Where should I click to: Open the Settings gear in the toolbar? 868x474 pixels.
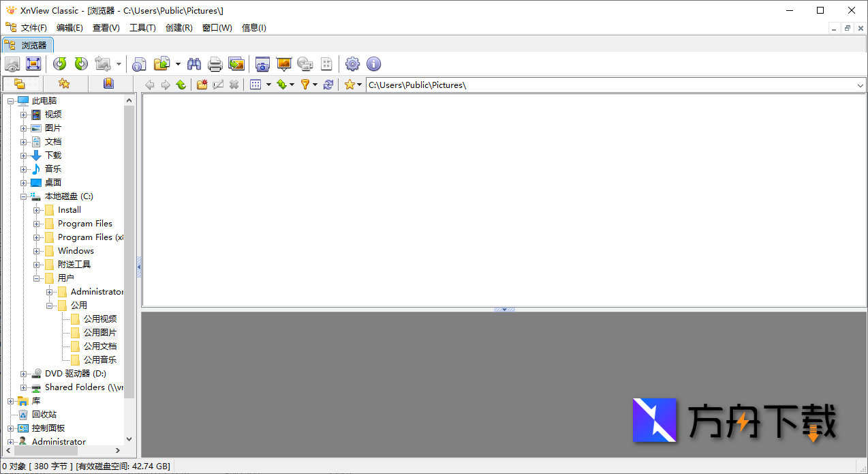coord(353,63)
